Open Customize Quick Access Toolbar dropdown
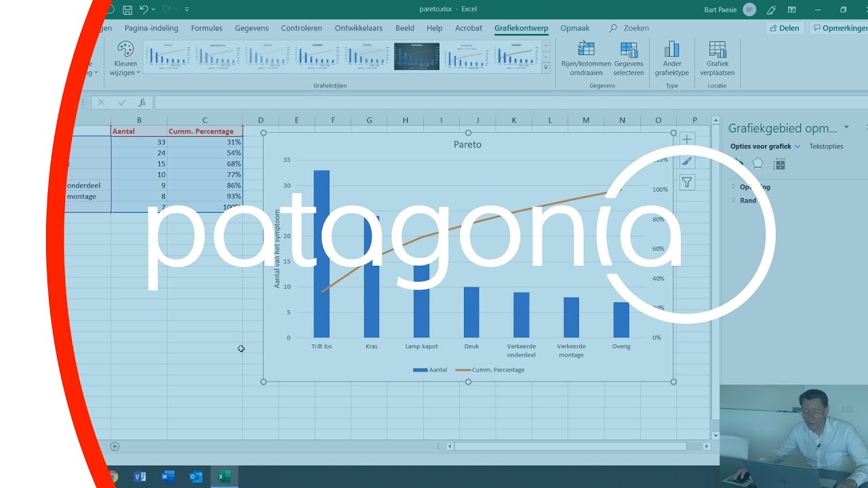The width and height of the screenshot is (868, 488). click(x=187, y=9)
